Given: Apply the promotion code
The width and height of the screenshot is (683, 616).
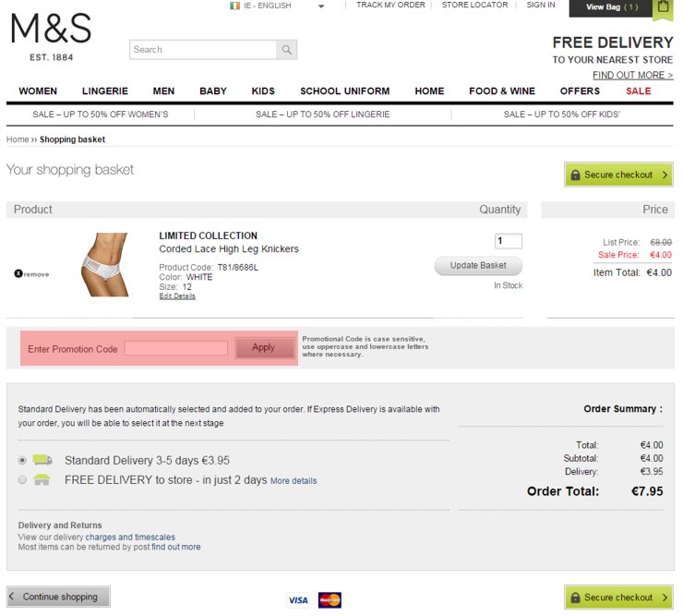Looking at the screenshot, I should 264,347.
